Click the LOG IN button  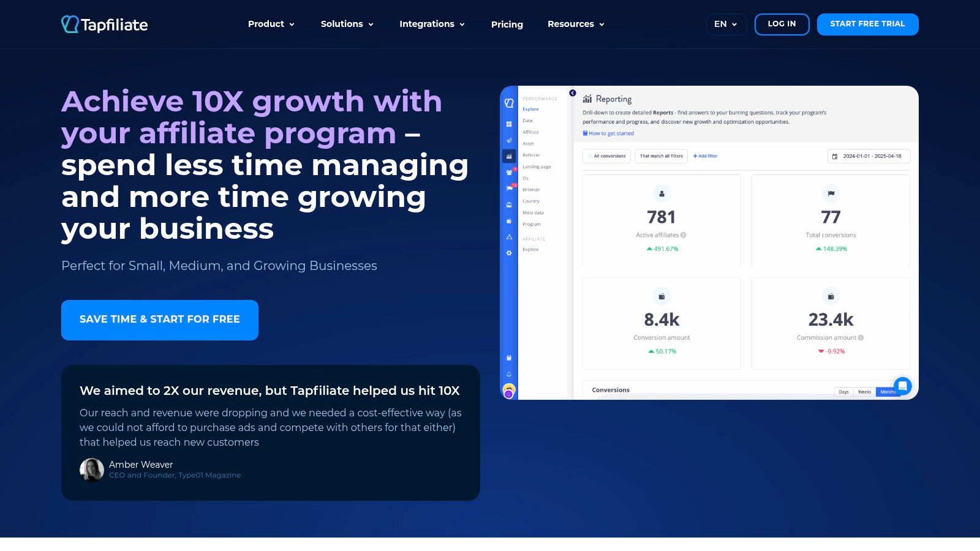[x=782, y=24]
